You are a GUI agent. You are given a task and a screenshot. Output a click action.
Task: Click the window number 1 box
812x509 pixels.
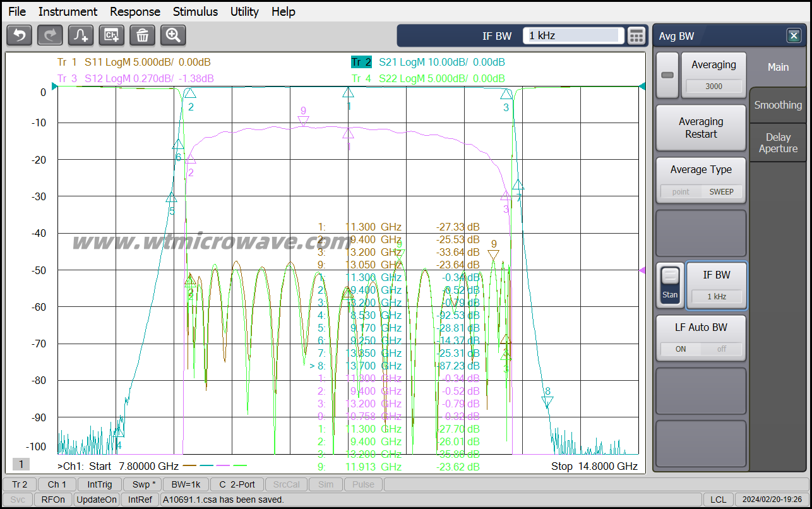pyautogui.click(x=21, y=464)
